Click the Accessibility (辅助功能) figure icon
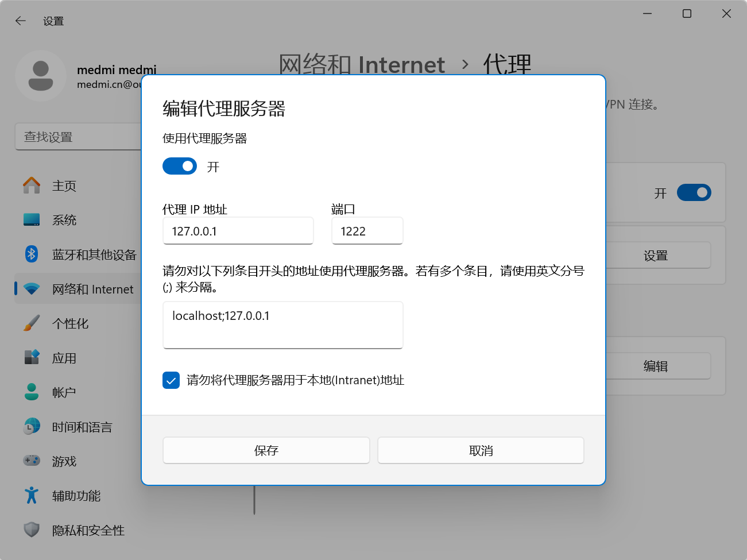 32,495
